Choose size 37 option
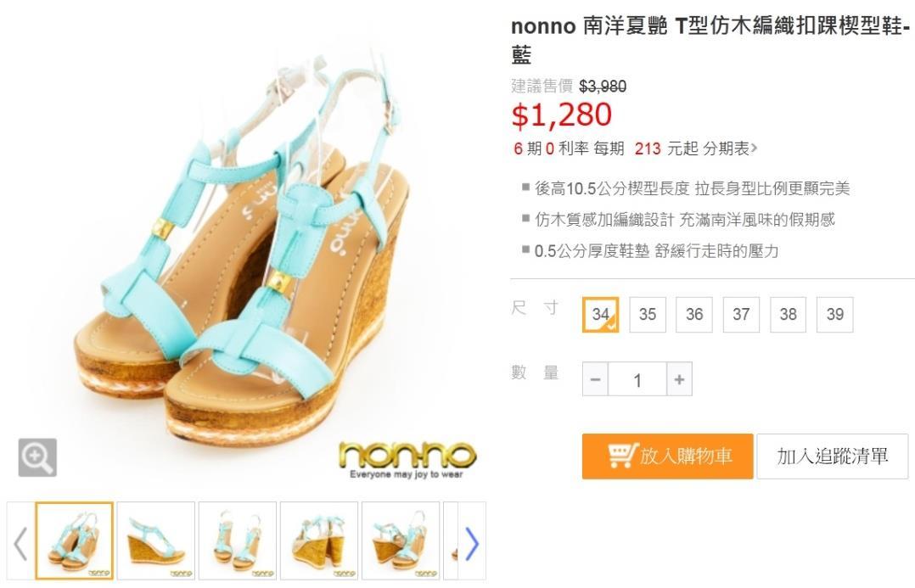 pos(741,315)
